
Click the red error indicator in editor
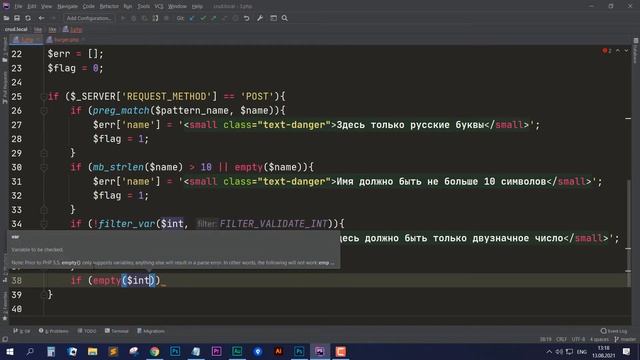click(607, 51)
